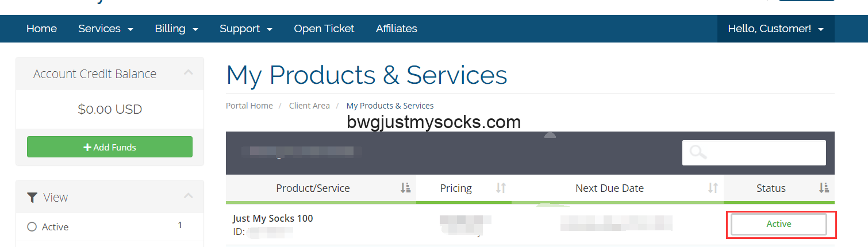Click the sort icon in Product/Service column
The image size is (868, 247).
click(x=405, y=188)
